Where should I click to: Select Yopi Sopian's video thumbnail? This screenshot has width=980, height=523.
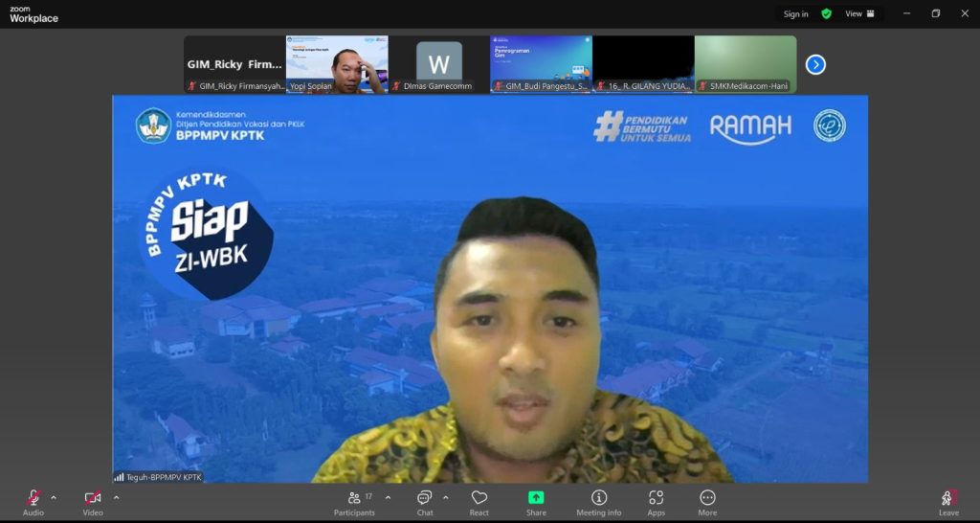click(x=337, y=64)
